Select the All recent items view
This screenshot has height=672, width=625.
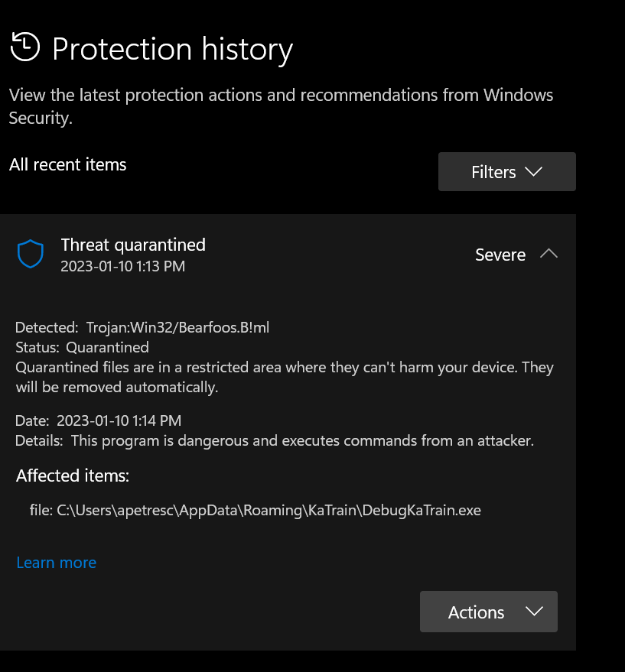[x=67, y=164]
